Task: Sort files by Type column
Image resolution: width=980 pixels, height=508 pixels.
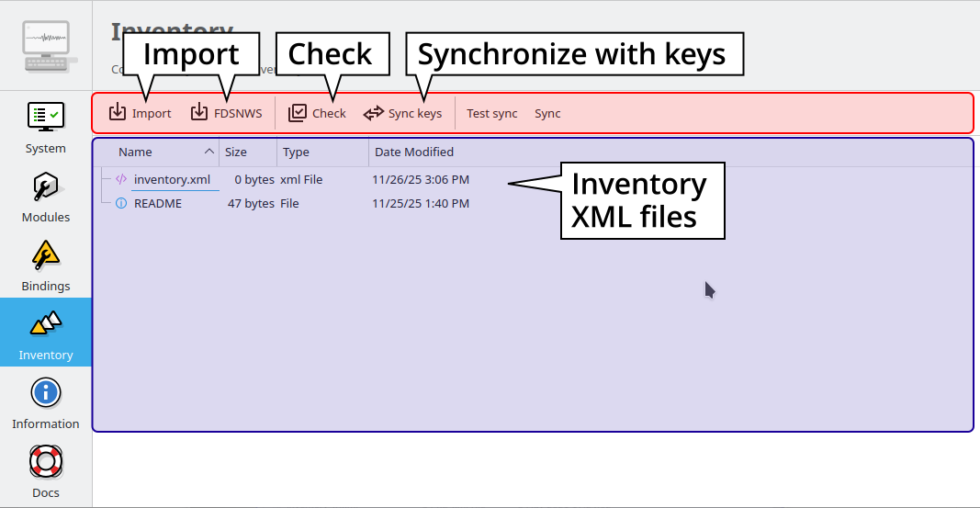Action: [x=296, y=152]
